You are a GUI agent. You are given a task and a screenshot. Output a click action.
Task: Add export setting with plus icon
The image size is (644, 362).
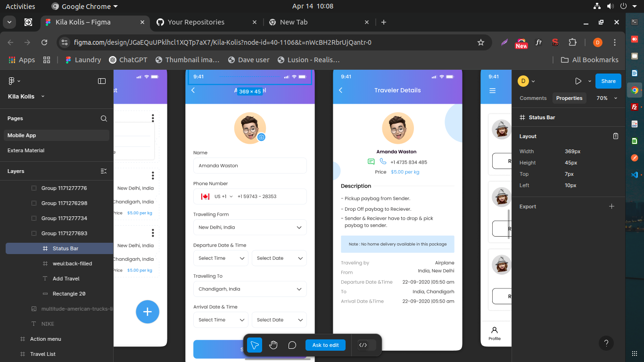tap(611, 206)
